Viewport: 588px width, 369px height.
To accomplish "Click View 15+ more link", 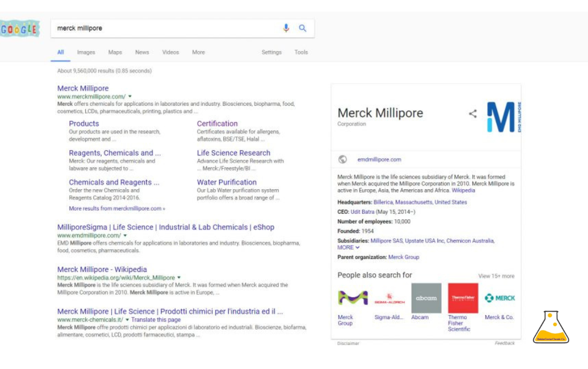I will (496, 276).
